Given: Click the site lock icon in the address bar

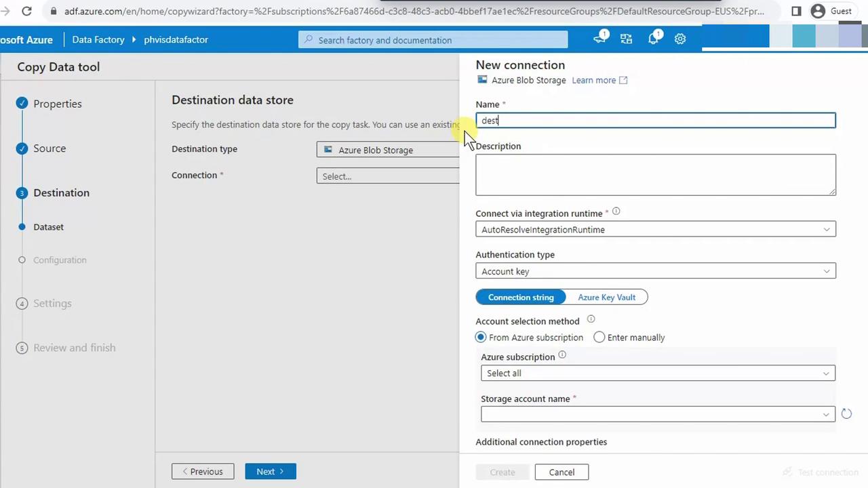Looking at the screenshot, I should coord(52,11).
